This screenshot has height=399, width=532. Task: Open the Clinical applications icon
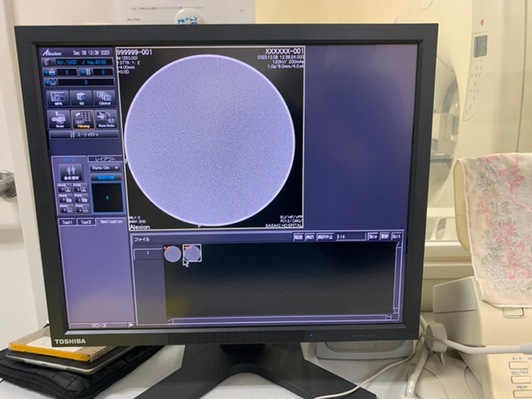click(104, 98)
